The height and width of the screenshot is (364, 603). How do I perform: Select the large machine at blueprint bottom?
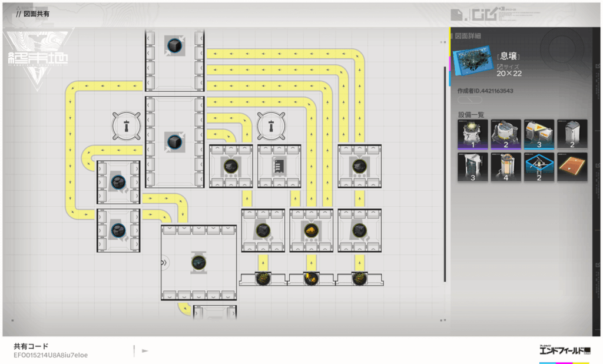point(198,262)
